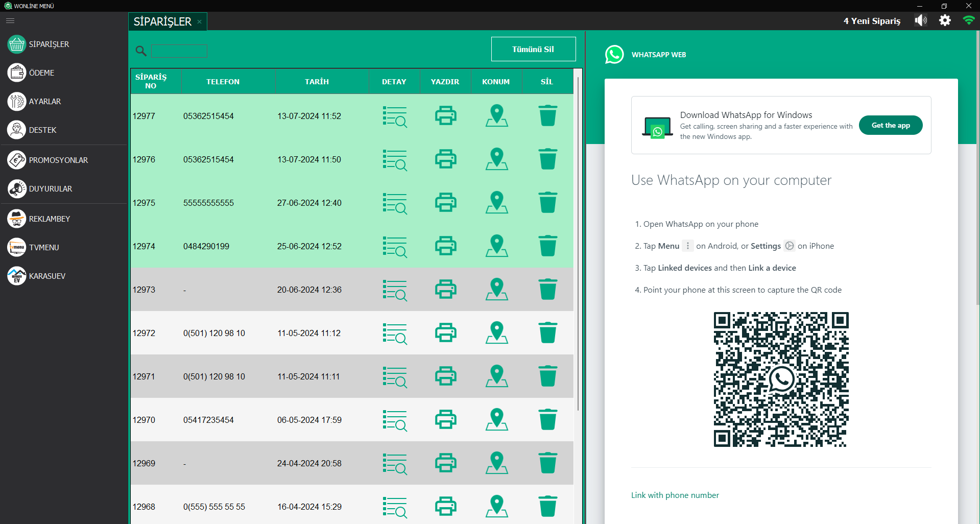Click the WhatsApp panel vertical scrollbar
This screenshot has height=524, width=980.
coord(978,169)
